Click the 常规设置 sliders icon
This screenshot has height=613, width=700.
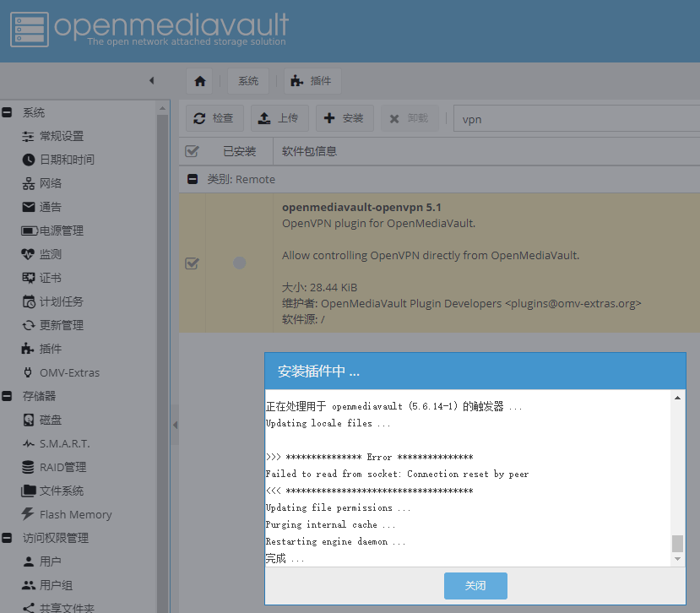[28, 136]
